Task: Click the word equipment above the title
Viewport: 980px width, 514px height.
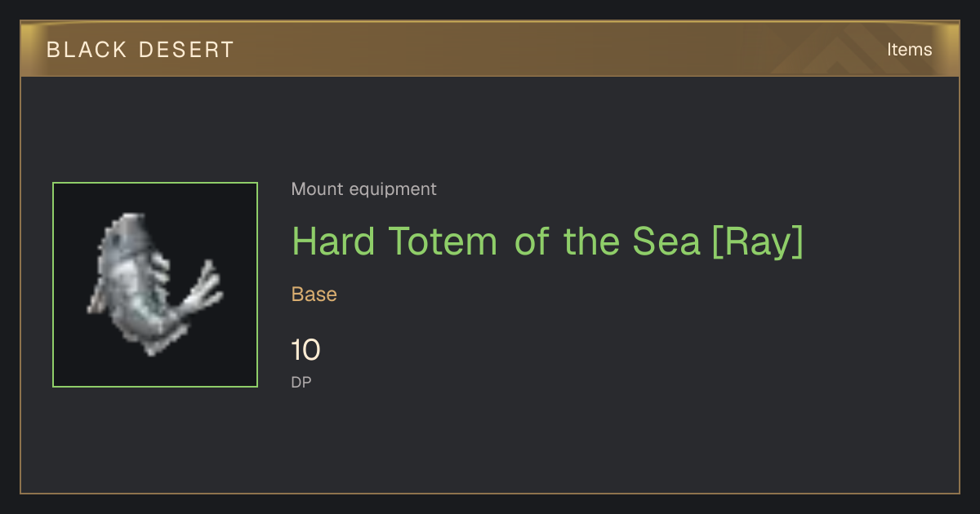Action: [393, 190]
